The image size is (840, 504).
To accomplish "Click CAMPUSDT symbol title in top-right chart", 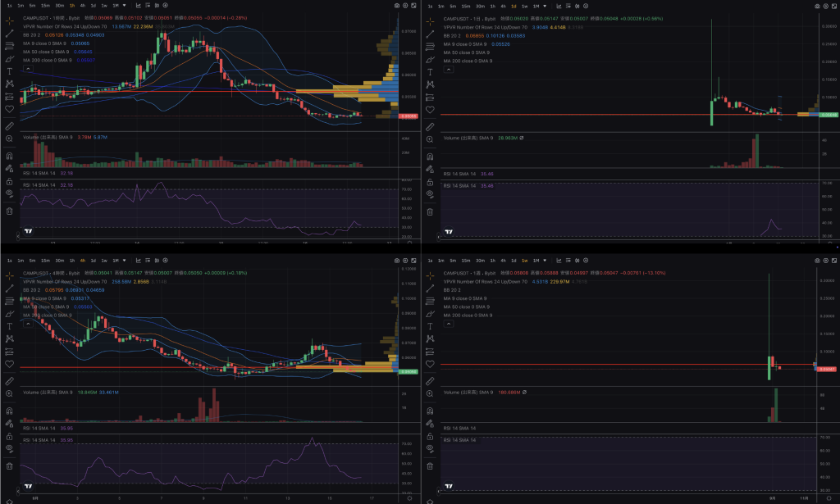I will [459, 18].
